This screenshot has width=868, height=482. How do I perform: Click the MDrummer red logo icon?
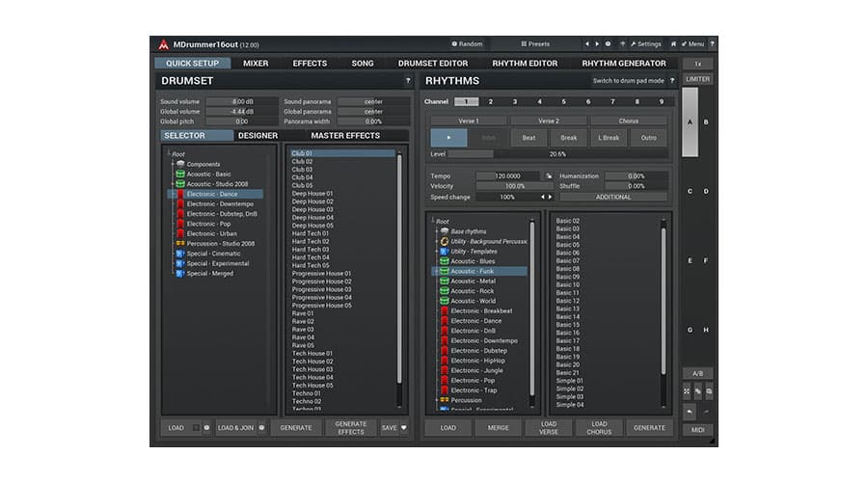[x=163, y=44]
